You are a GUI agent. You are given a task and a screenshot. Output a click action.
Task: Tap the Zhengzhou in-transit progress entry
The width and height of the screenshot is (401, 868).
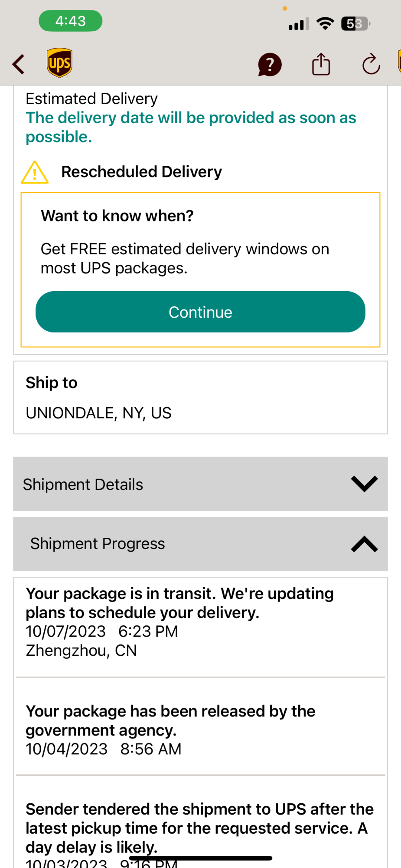[x=179, y=621]
